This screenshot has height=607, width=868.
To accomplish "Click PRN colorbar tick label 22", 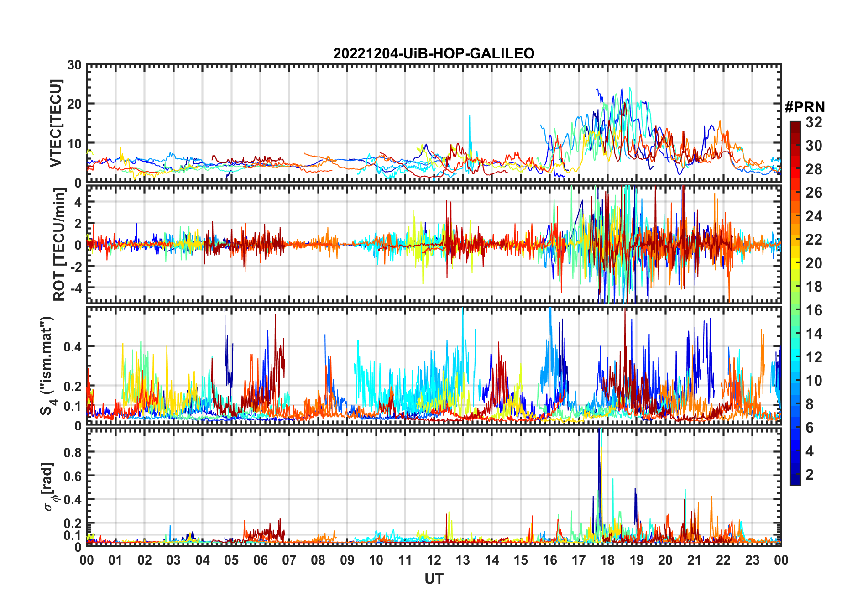I will click(814, 240).
